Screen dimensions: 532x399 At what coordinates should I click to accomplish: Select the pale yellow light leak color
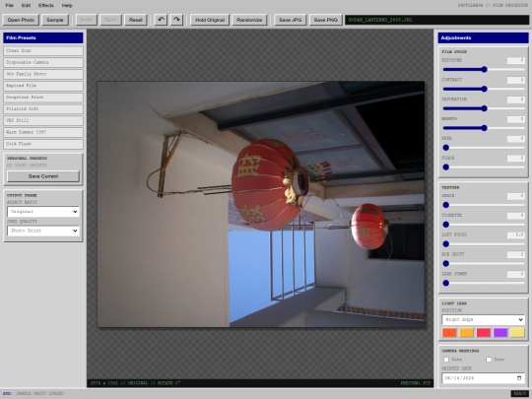click(517, 333)
